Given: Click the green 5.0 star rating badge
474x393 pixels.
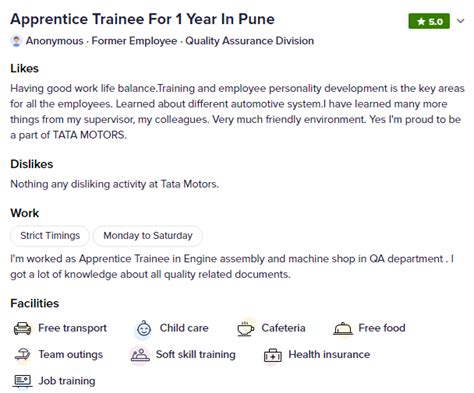Looking at the screenshot, I should pos(429,22).
